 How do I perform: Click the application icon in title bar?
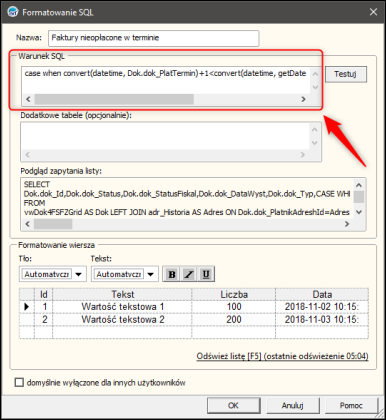13,12
